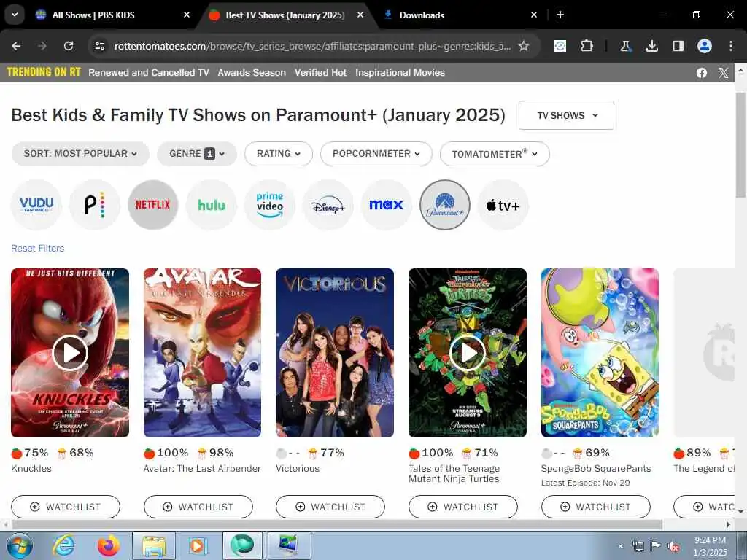Screen dimensions: 747x560
Task: Bookmark this page with the star icon
Action: (524, 46)
